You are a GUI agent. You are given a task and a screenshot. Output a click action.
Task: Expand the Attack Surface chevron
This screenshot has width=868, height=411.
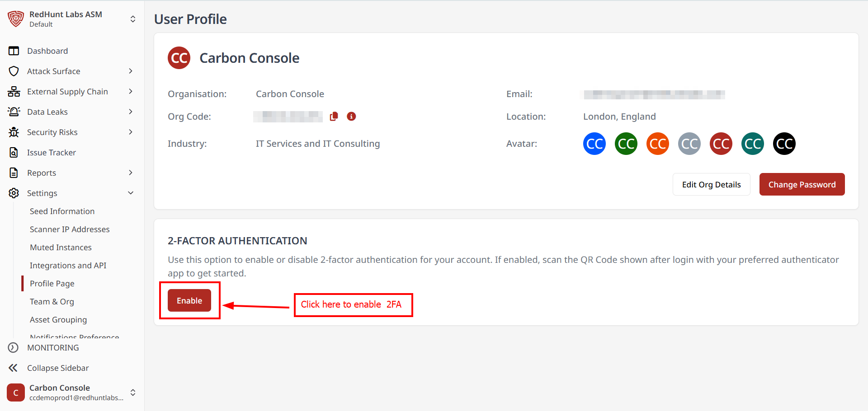[x=131, y=71]
